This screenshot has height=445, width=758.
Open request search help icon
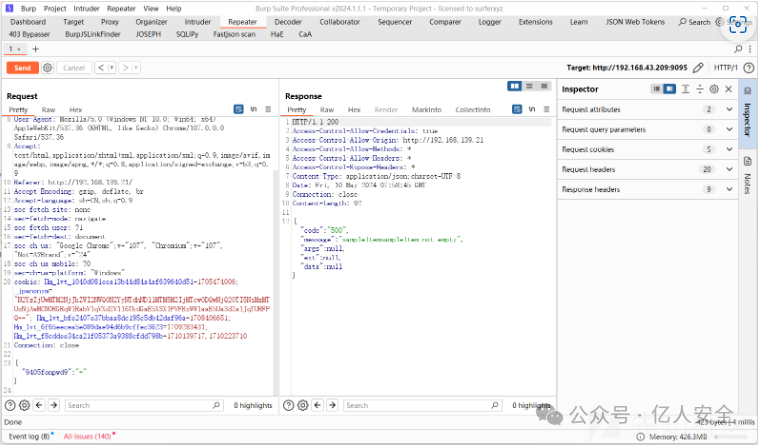point(10,405)
